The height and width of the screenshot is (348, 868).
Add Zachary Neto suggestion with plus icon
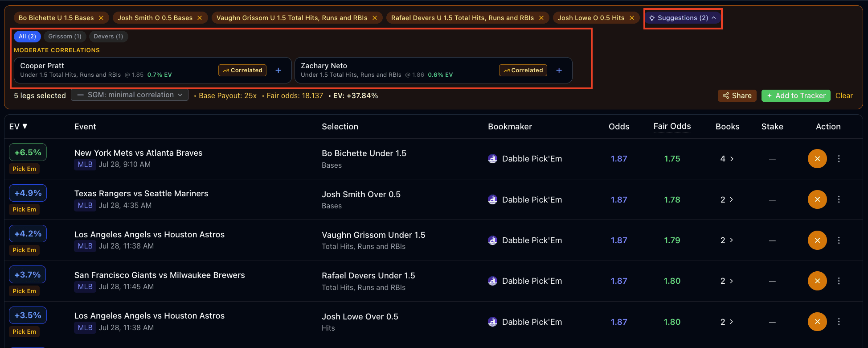click(559, 70)
